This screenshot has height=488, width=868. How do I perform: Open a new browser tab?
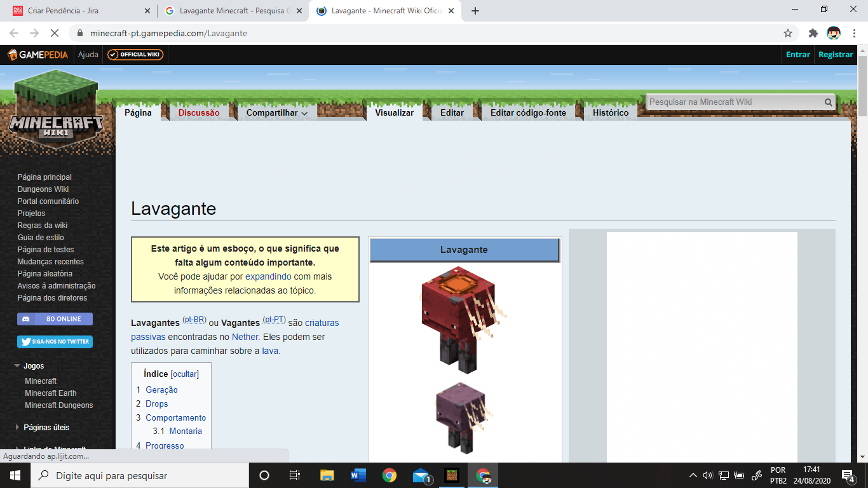[x=475, y=11]
